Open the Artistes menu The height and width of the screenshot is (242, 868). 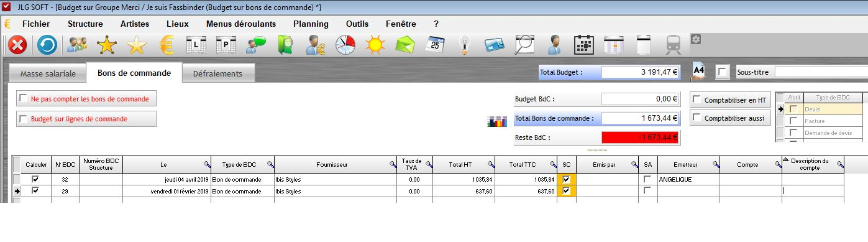[135, 24]
